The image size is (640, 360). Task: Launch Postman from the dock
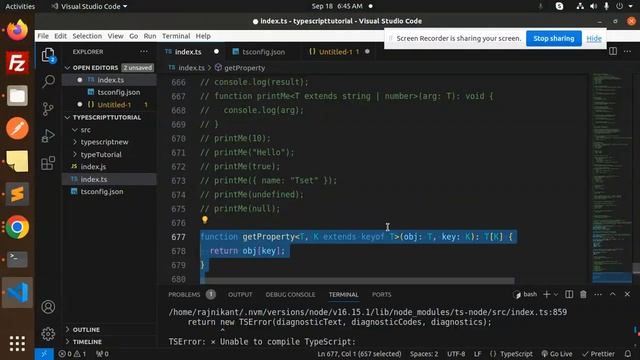coord(17,128)
